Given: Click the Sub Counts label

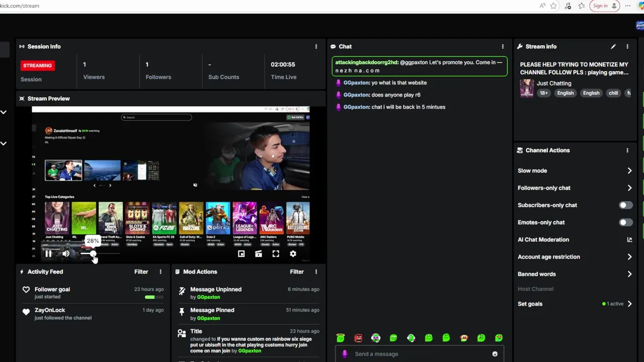Looking at the screenshot, I should tap(223, 77).
